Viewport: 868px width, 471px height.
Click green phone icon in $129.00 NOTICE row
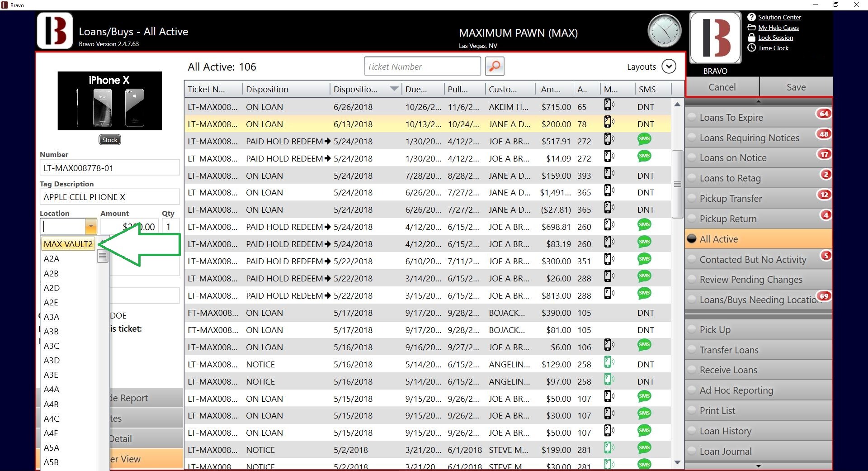(609, 362)
